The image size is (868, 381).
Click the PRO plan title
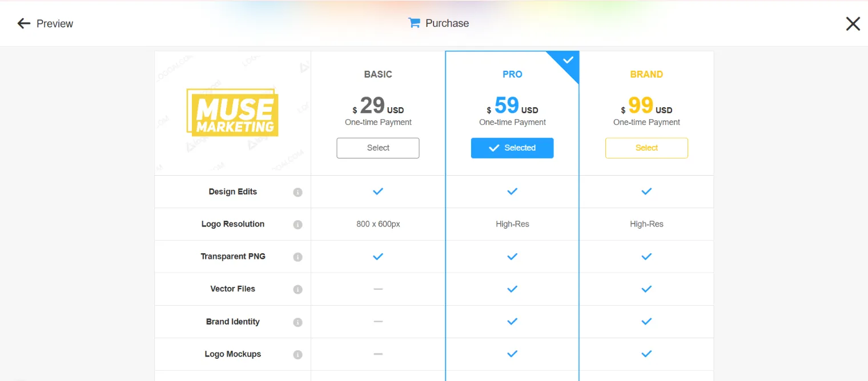click(512, 74)
